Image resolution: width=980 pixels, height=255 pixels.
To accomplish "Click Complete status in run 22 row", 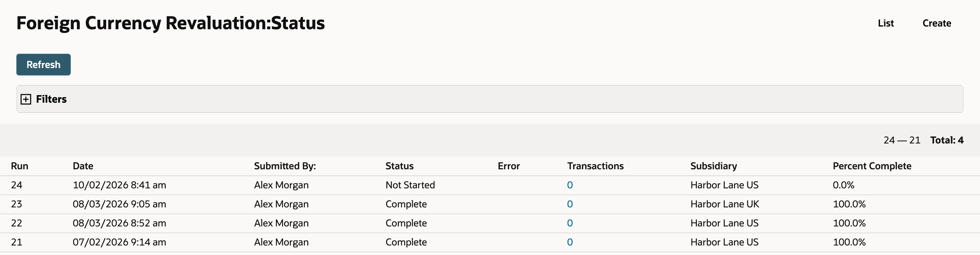I will 406,223.
